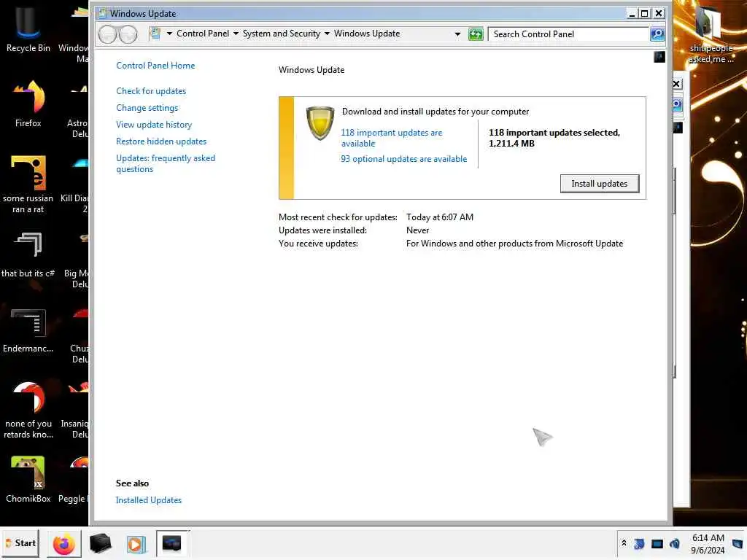Open View update history
747x560 pixels.
click(154, 125)
